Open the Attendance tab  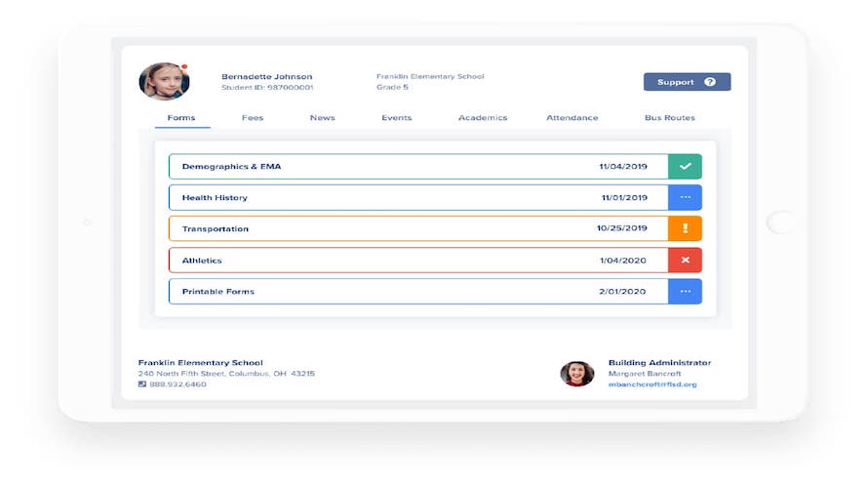coord(572,117)
